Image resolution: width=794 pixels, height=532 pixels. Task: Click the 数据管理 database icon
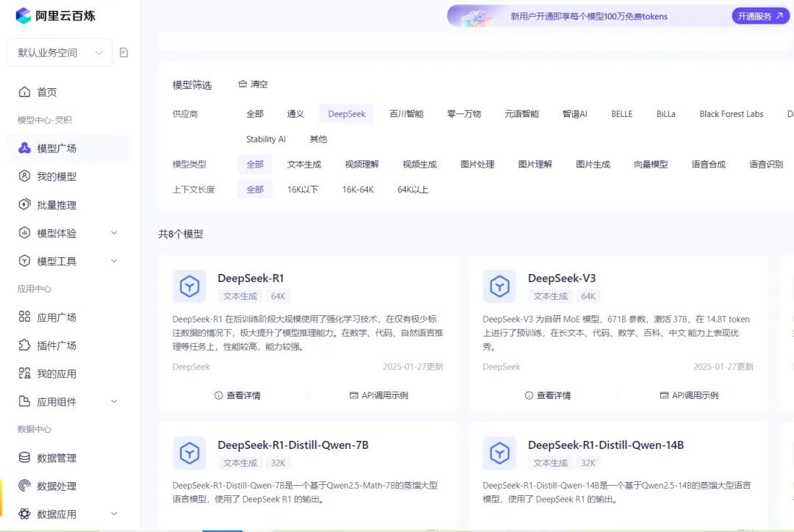click(24, 458)
